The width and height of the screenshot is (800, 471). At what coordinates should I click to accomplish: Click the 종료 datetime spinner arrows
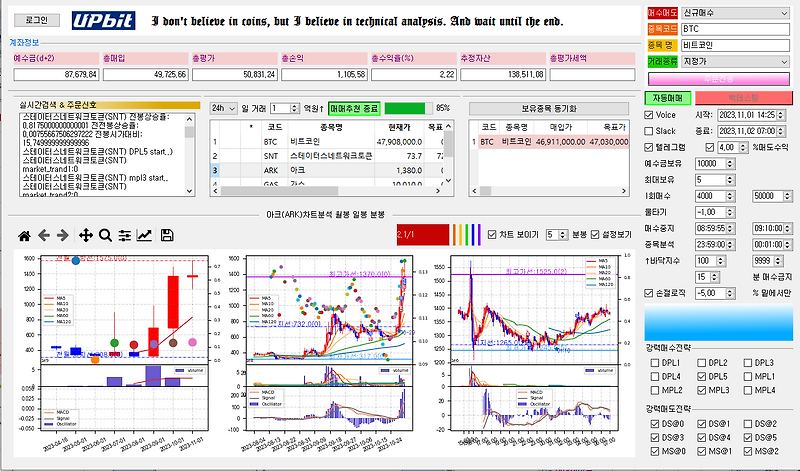(781, 131)
